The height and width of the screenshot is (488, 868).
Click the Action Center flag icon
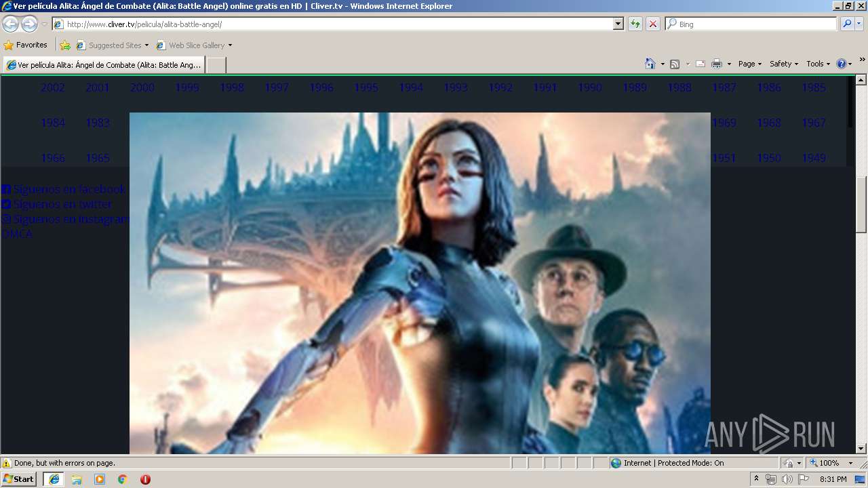pyautogui.click(x=804, y=479)
